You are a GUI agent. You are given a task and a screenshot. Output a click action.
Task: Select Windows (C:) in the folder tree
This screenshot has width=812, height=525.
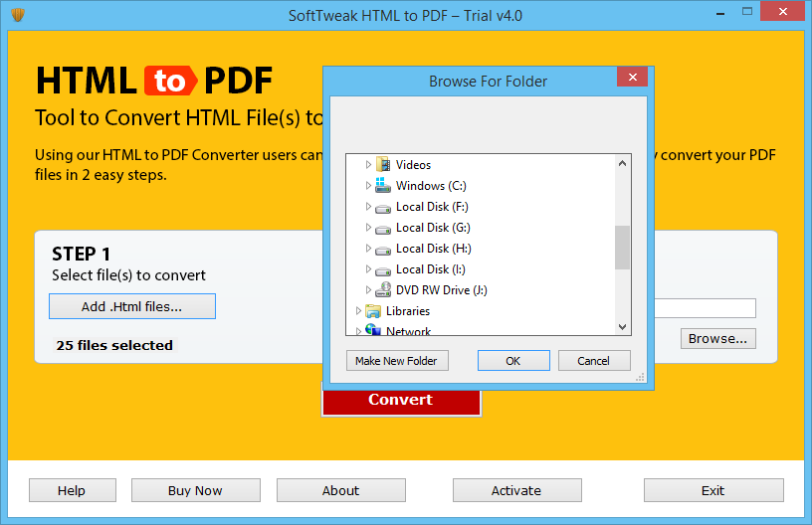click(x=431, y=186)
